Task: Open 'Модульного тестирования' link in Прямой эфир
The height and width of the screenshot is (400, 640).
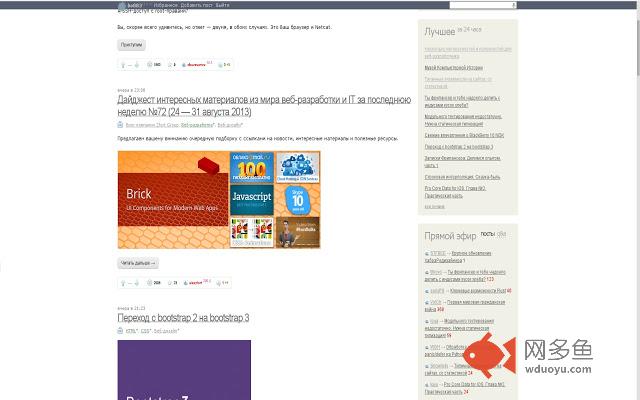Action: click(459, 328)
